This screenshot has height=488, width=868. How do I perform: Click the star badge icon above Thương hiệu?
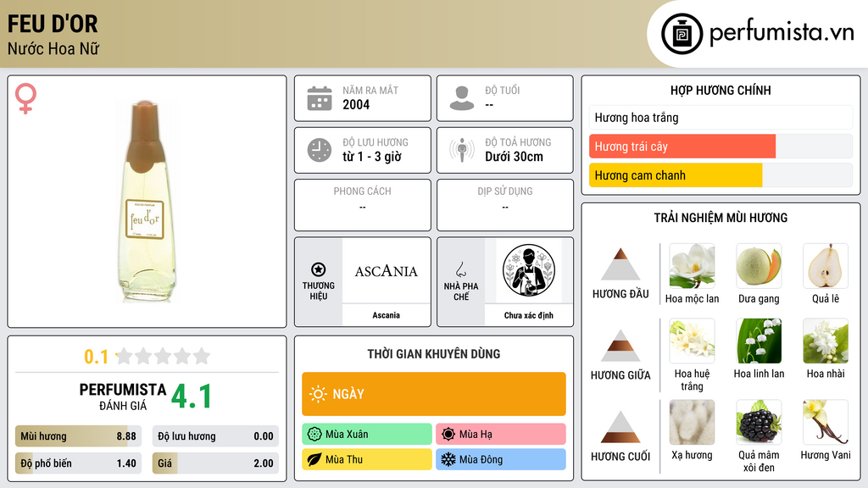[x=319, y=269]
